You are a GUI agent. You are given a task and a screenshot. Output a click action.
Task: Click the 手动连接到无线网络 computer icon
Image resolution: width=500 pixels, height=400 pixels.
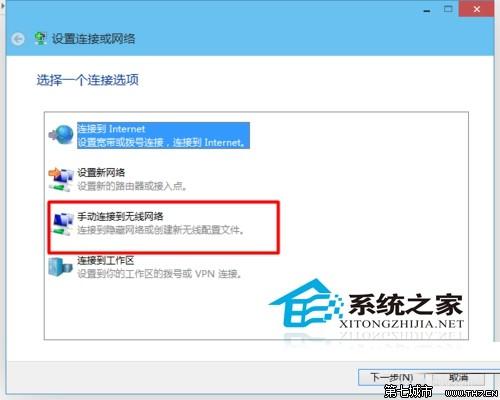[x=63, y=223]
